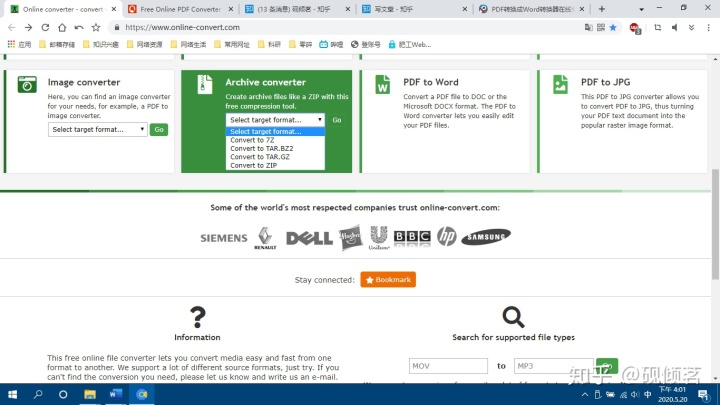This screenshot has width=720, height=405.
Task: Open the Windows Start menu
Action: point(12,394)
